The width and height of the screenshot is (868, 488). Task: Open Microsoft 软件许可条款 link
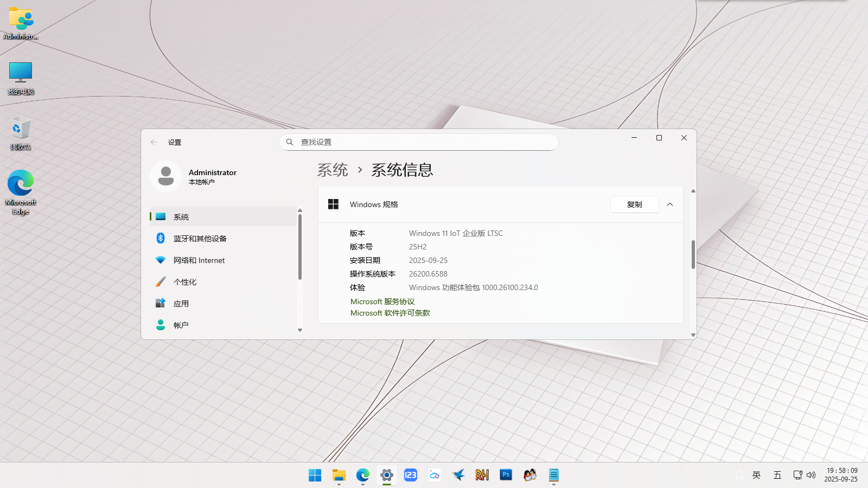coord(390,313)
